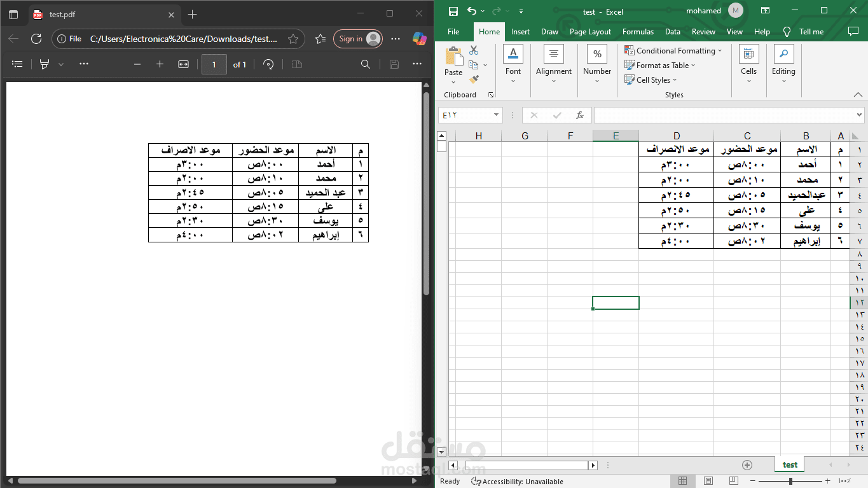Open the Editing group button

(x=783, y=63)
